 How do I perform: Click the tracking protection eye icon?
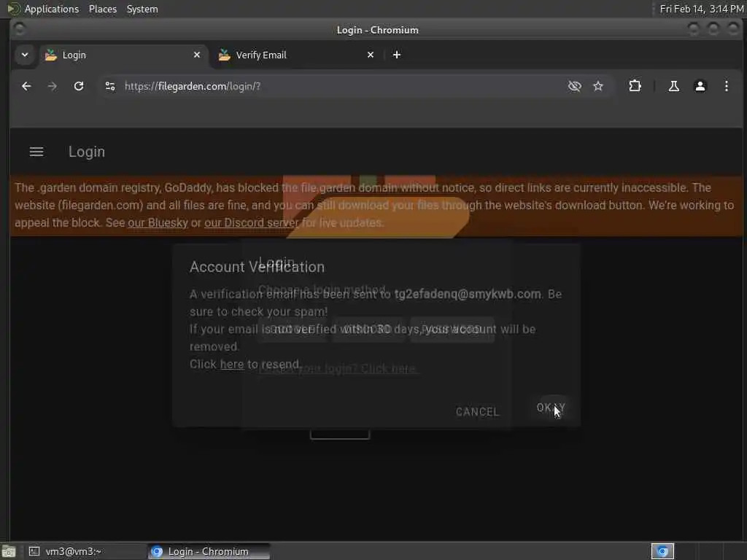point(575,86)
